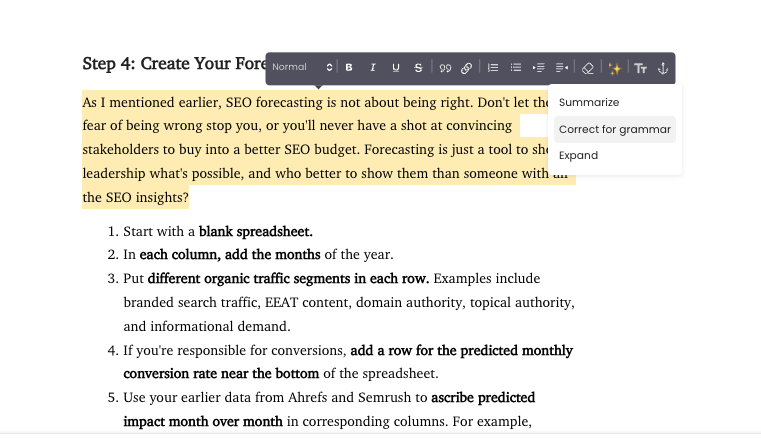Choose Summarize from the AI menu

coord(589,102)
